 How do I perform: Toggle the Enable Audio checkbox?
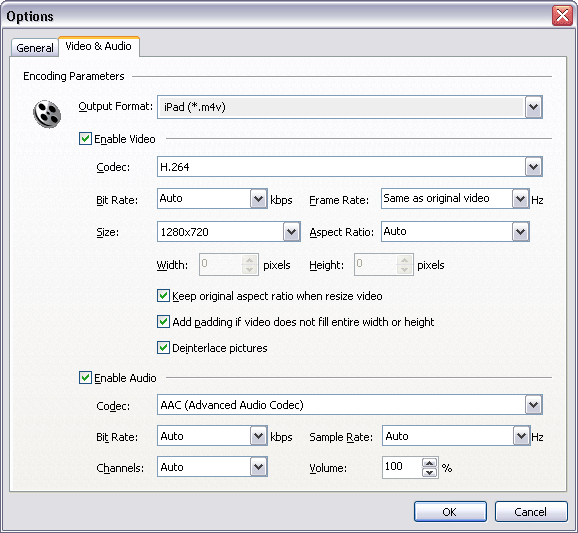click(x=85, y=377)
